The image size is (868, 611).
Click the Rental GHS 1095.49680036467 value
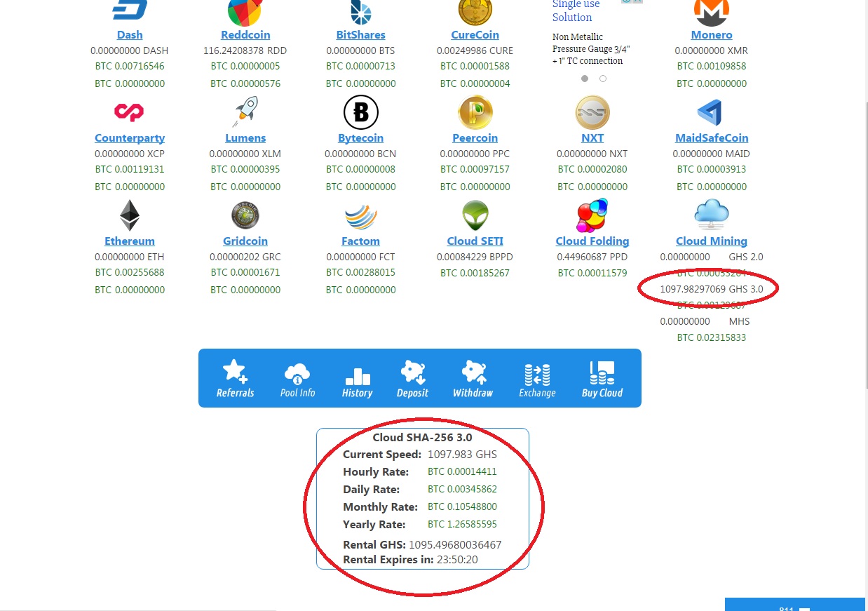(x=455, y=545)
